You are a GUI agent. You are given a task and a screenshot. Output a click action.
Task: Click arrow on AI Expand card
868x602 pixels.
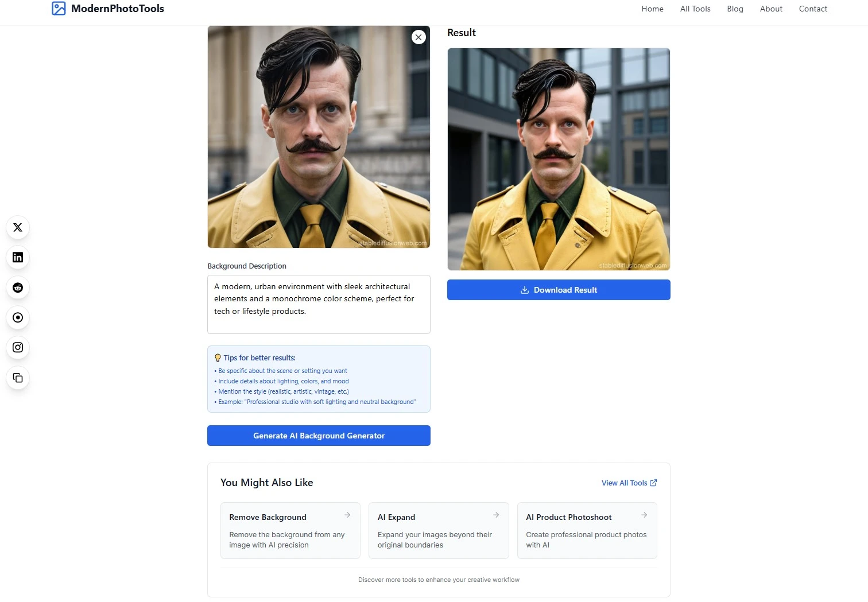[496, 515]
